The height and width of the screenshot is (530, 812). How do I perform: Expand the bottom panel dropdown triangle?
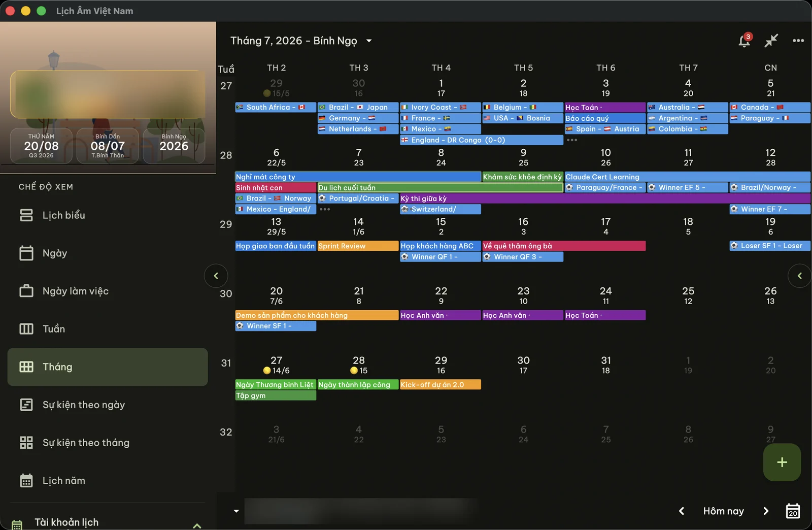(236, 511)
